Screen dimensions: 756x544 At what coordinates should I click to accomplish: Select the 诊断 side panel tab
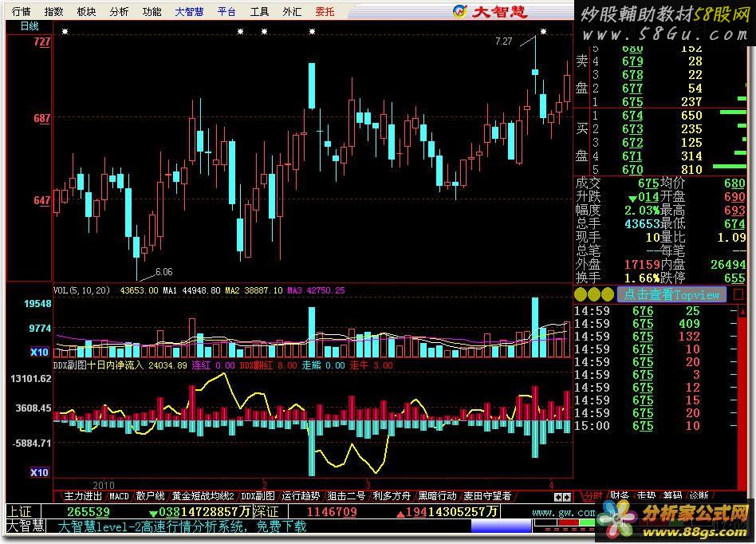point(699,495)
